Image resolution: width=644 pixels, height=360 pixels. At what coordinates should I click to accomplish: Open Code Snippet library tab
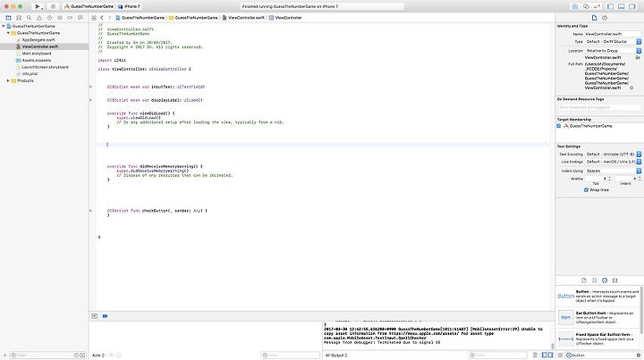click(x=594, y=280)
